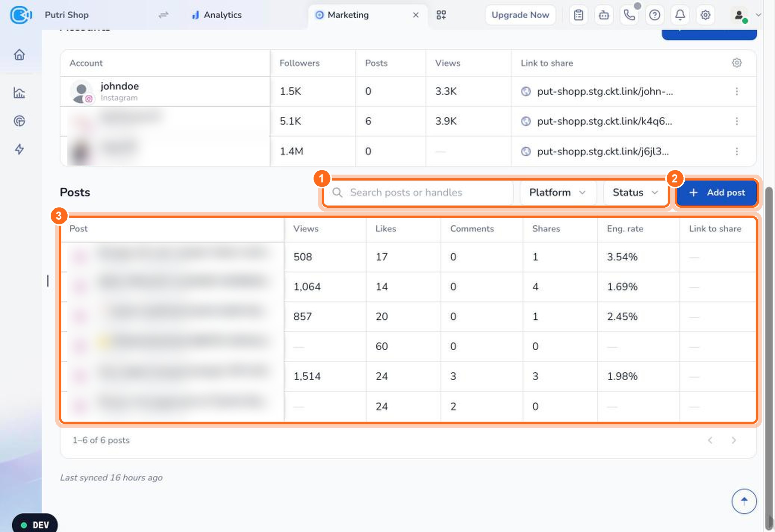Open the analytics chart icon in sidebar

tap(19, 93)
